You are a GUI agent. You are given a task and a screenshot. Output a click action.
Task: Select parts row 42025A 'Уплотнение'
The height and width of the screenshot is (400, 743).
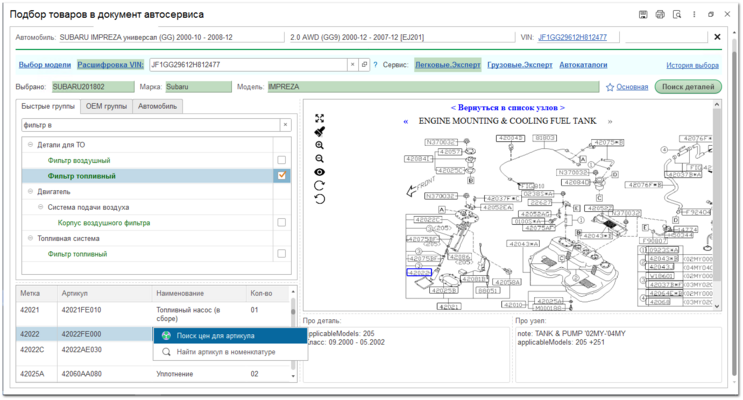tap(154, 374)
